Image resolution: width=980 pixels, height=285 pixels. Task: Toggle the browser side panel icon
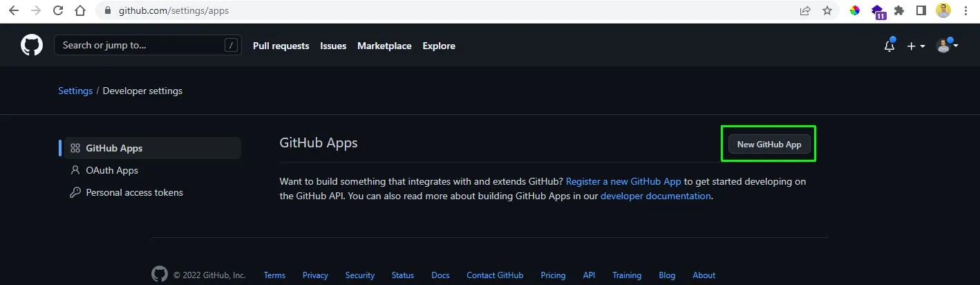pos(921,11)
